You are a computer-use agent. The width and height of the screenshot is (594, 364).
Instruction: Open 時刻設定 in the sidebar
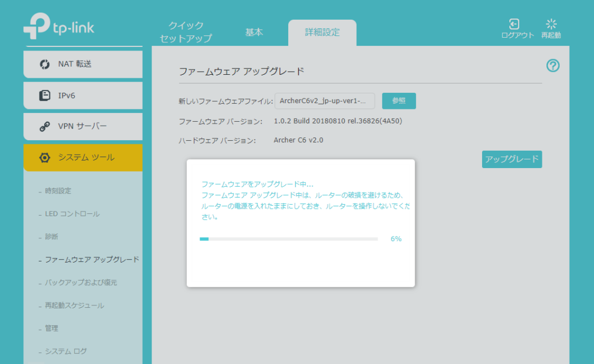click(58, 191)
